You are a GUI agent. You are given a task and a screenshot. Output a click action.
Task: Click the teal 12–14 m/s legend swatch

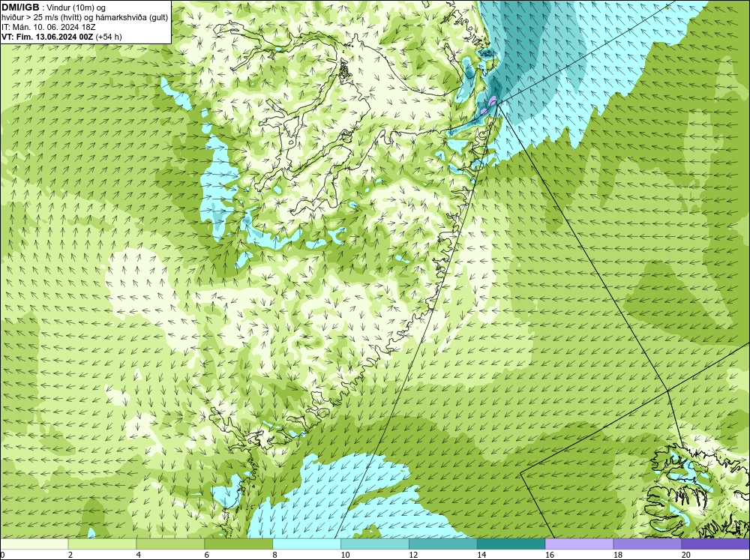443,544
